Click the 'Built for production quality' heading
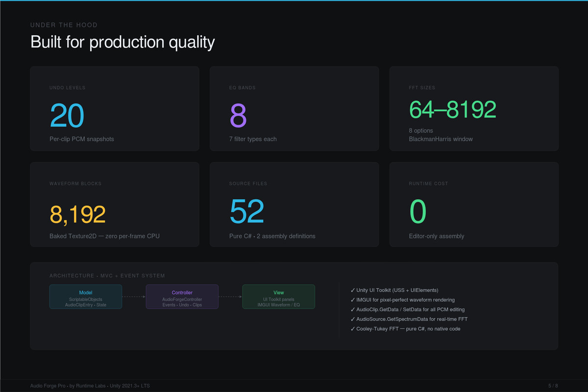The width and height of the screenshot is (588, 392). click(x=122, y=42)
